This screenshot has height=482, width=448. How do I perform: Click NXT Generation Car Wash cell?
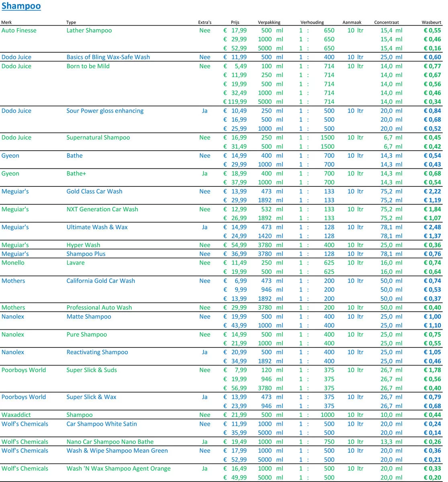click(102, 209)
